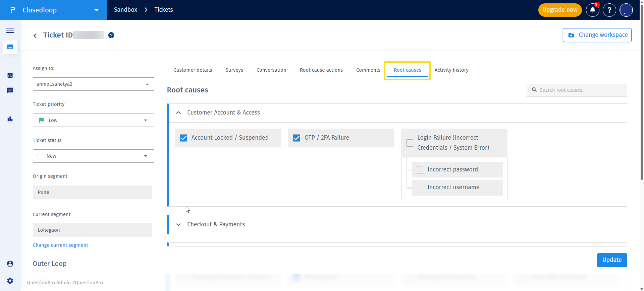Open the Assign to dropdown
The image size is (644, 291).
tap(93, 84)
